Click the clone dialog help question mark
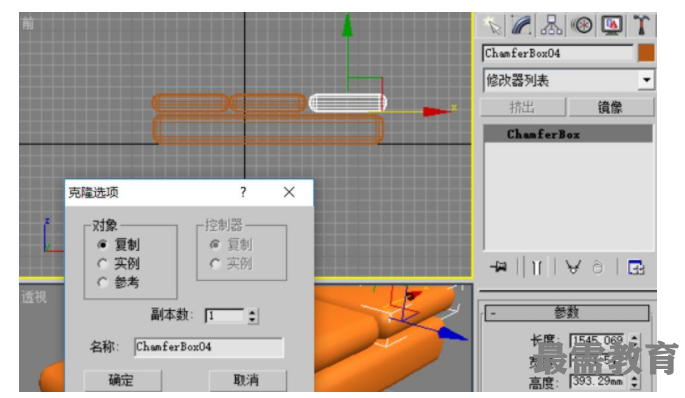685x398 pixels. click(243, 192)
